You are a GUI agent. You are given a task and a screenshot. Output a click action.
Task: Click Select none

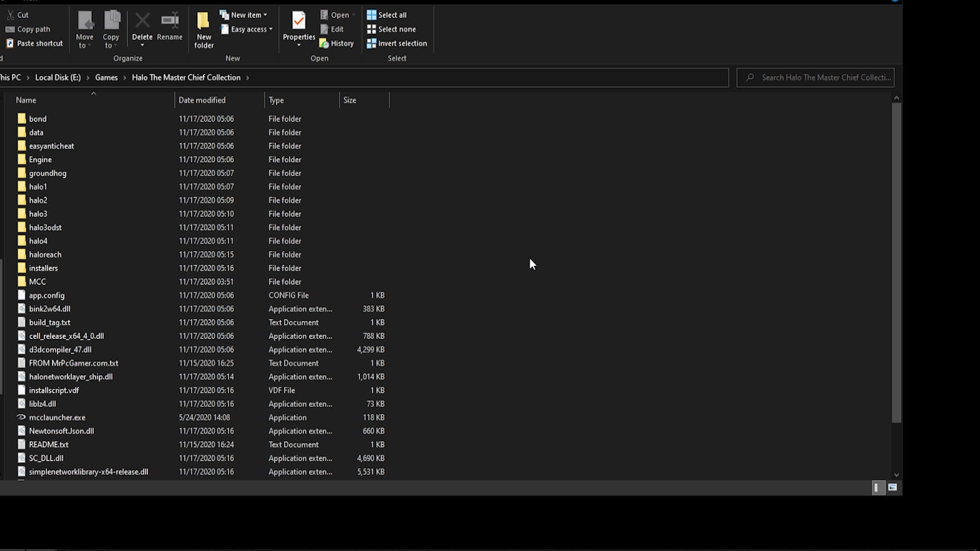click(392, 29)
